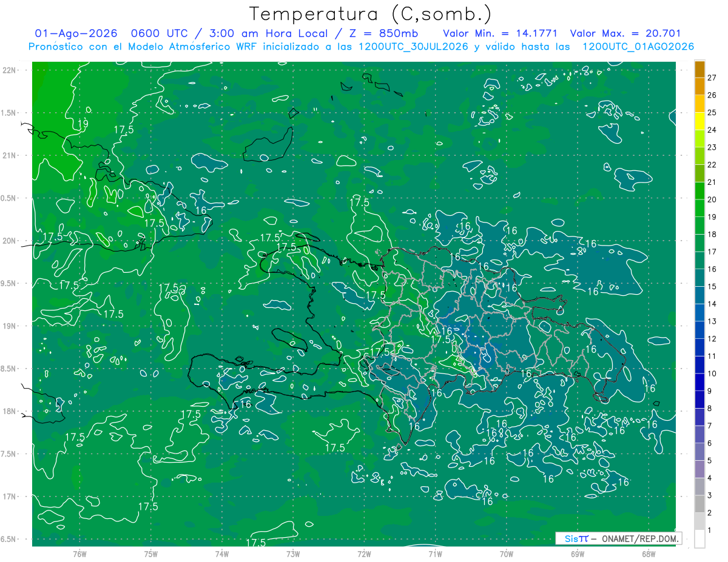Click the color scale label '7'
Image resolution: width=728 pixels, height=562 pixels.
click(709, 426)
